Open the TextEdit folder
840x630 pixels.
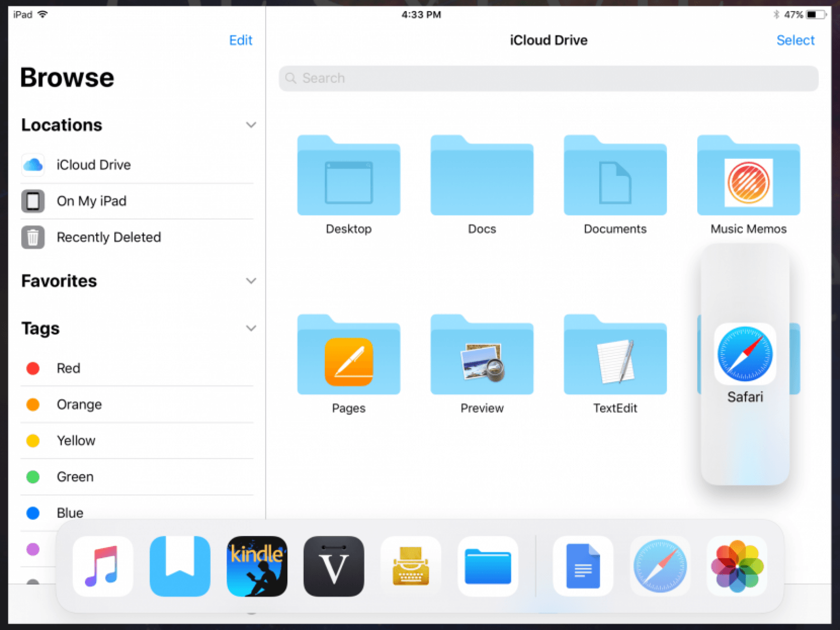615,354
